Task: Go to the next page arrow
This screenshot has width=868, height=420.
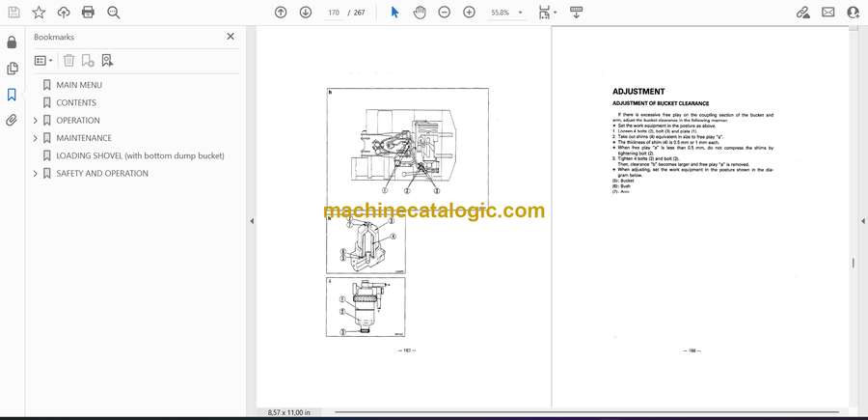Action: pyautogui.click(x=306, y=13)
